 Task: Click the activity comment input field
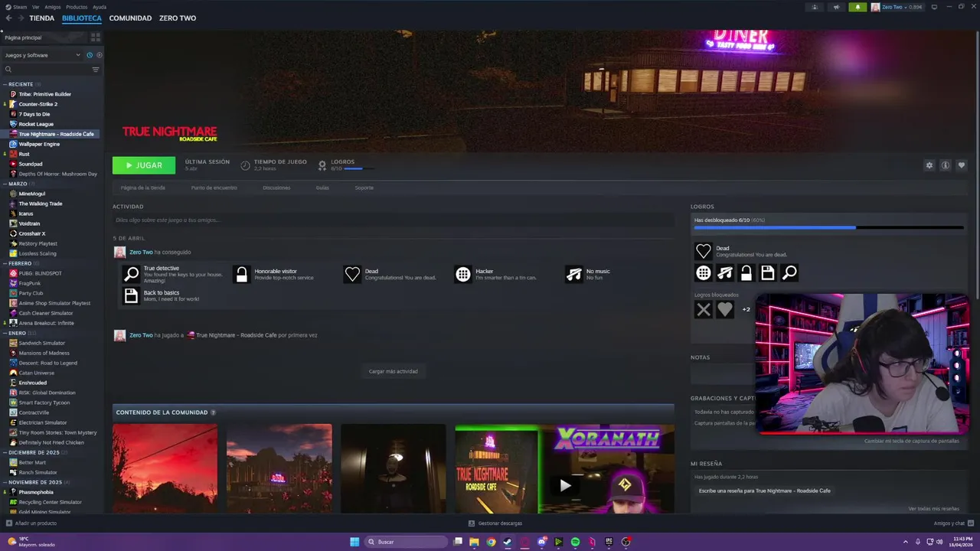[393, 220]
